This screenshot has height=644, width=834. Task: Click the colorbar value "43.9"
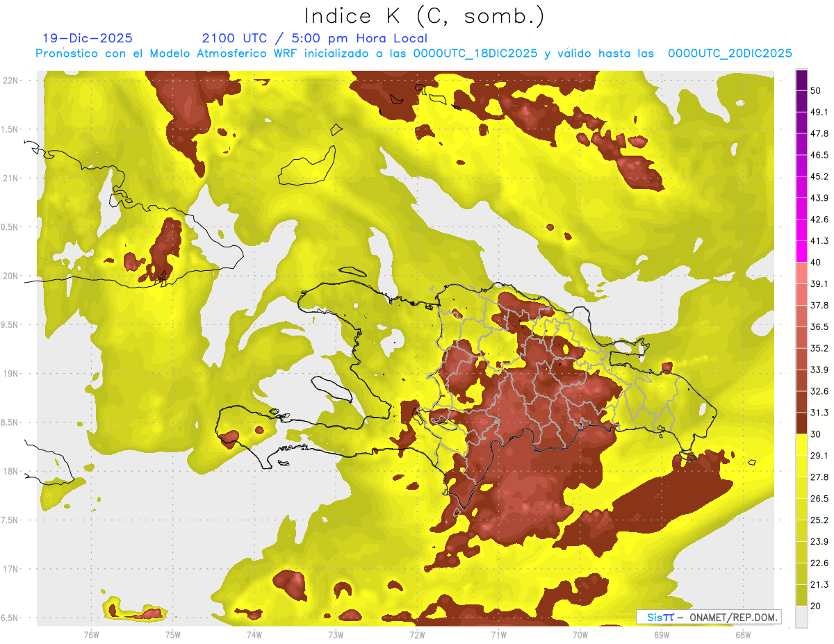pos(819,198)
